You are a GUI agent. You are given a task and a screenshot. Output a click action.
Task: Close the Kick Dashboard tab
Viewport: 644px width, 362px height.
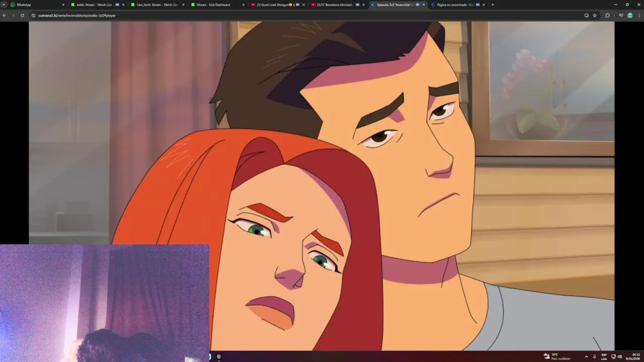click(244, 5)
